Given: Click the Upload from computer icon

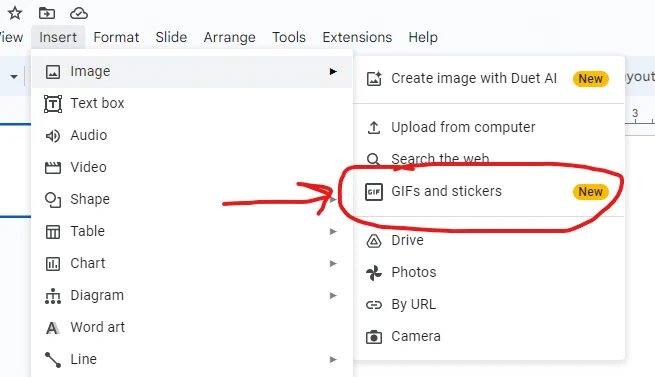Looking at the screenshot, I should pyautogui.click(x=374, y=127).
